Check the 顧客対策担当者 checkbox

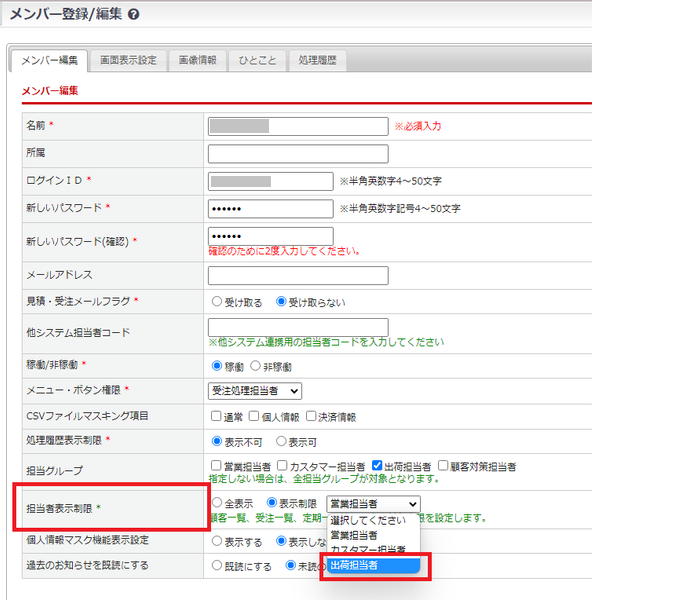point(443,466)
